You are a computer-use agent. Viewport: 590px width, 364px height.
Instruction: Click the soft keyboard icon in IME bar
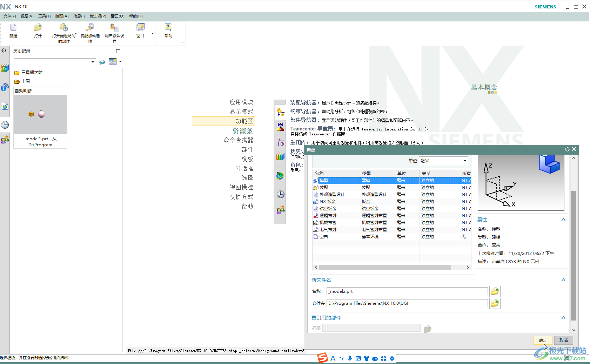(358, 358)
